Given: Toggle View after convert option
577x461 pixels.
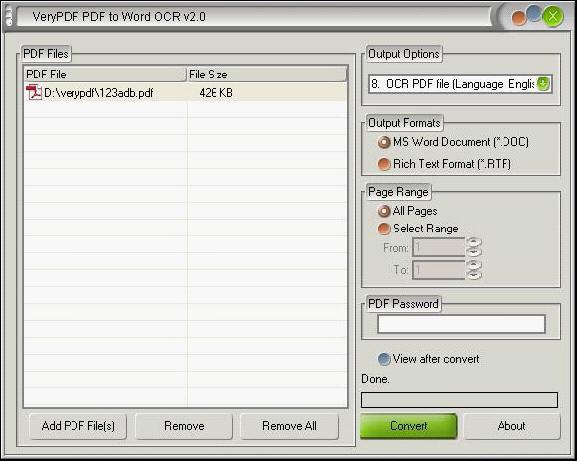Looking at the screenshot, I should (429, 359).
